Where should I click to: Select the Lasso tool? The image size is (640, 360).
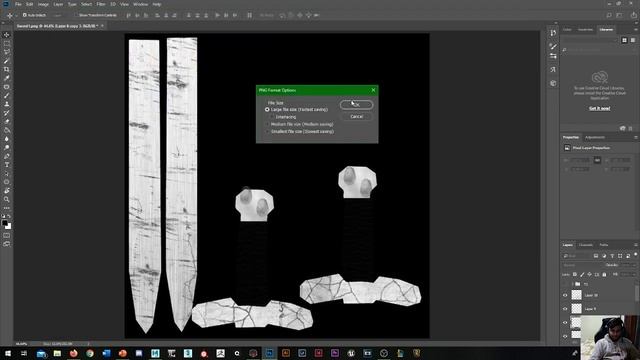[7, 52]
